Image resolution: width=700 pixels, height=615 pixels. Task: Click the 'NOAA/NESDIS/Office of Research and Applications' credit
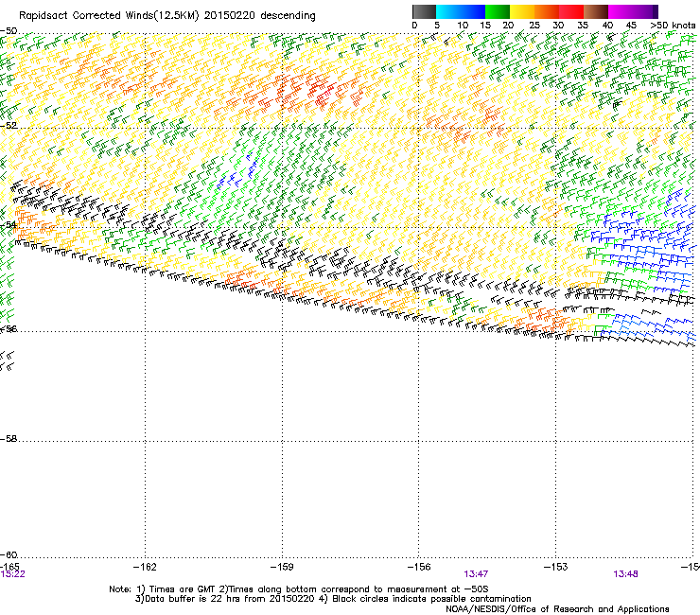[557, 609]
